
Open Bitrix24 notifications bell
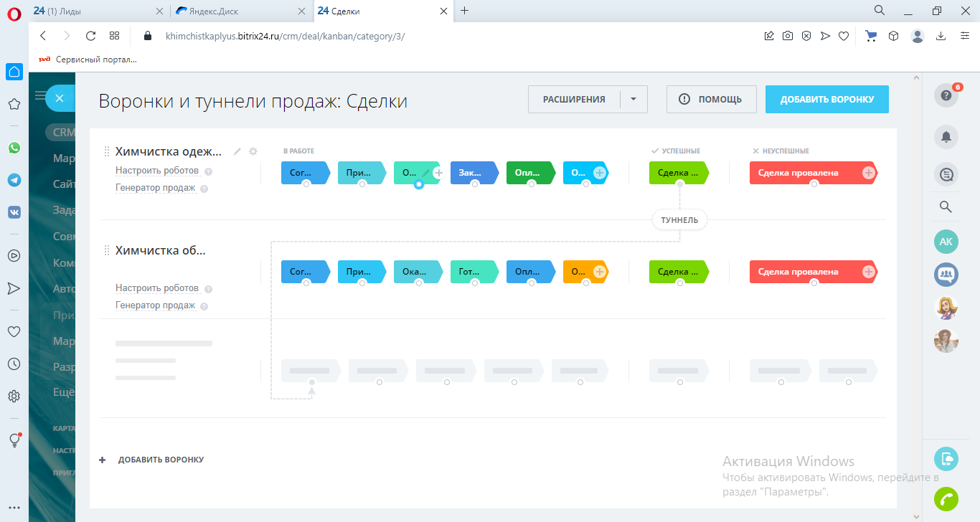tap(946, 137)
